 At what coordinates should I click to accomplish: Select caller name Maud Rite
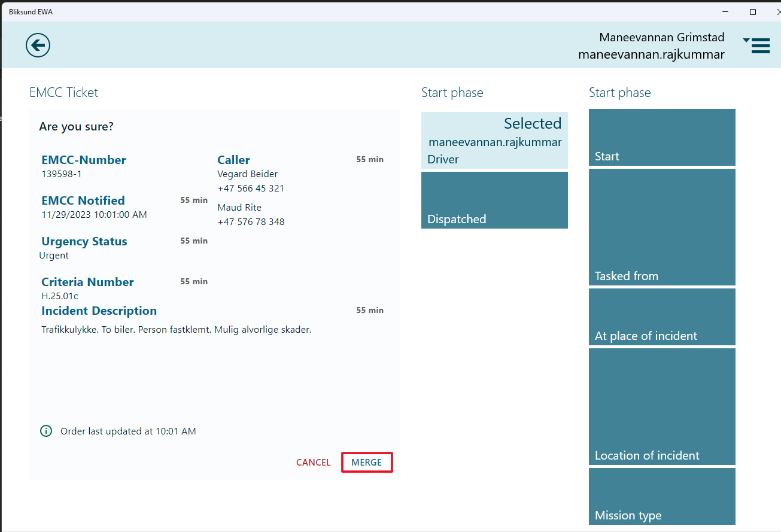(239, 208)
